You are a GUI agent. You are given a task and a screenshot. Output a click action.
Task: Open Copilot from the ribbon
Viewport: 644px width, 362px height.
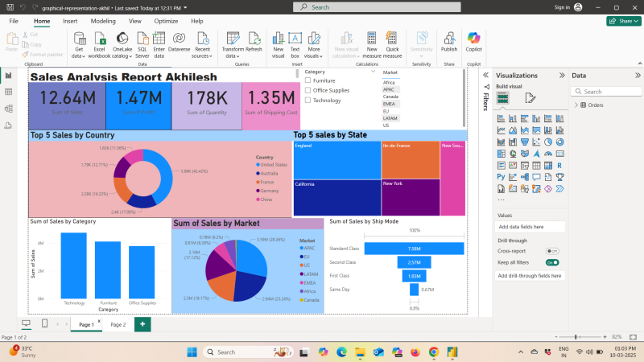click(x=473, y=39)
